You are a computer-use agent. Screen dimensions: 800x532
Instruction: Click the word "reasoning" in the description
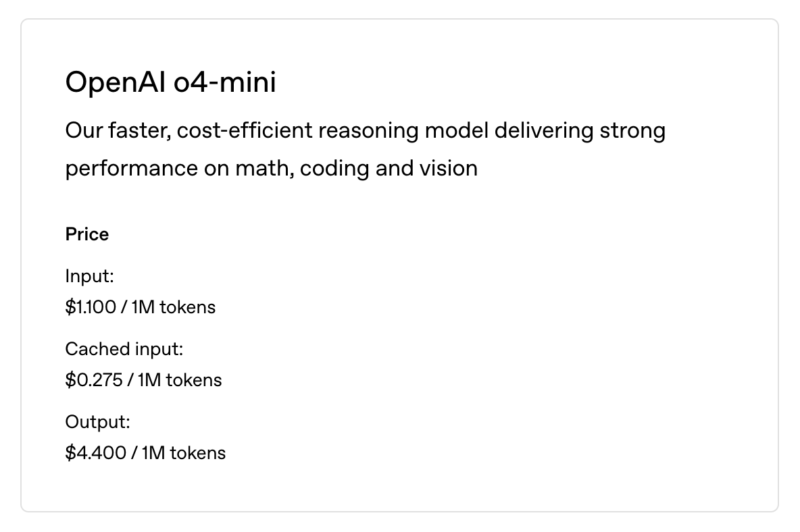click(x=368, y=130)
